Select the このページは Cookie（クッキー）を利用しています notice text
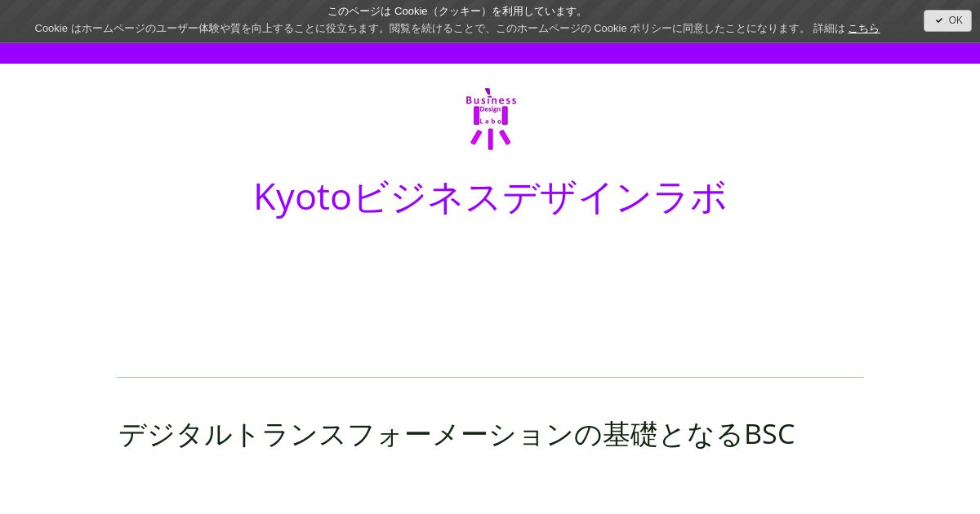 coord(457,11)
